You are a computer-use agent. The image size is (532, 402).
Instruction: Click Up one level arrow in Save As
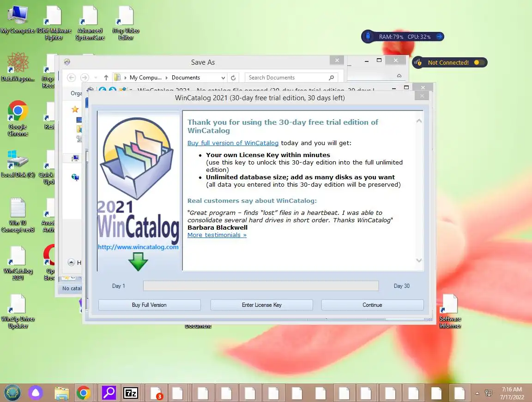[x=106, y=78]
